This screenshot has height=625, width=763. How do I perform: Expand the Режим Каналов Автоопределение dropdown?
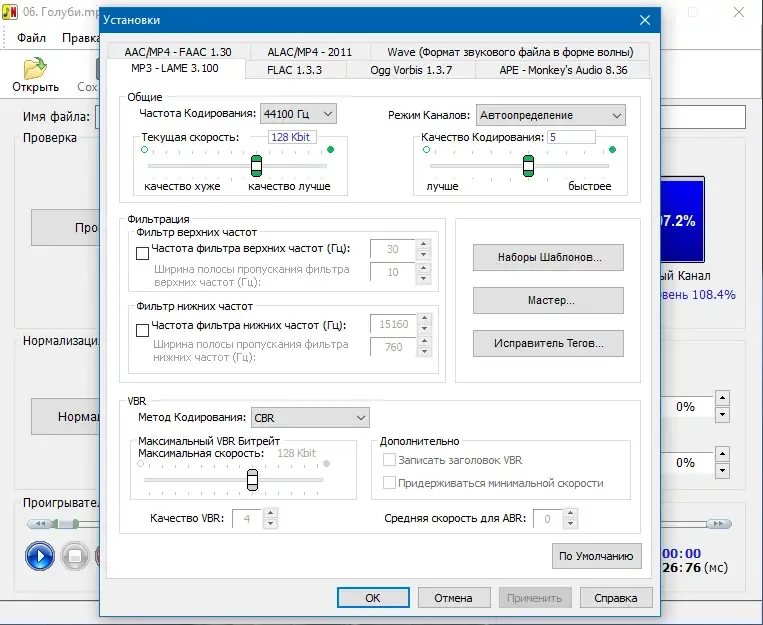pyautogui.click(x=550, y=115)
